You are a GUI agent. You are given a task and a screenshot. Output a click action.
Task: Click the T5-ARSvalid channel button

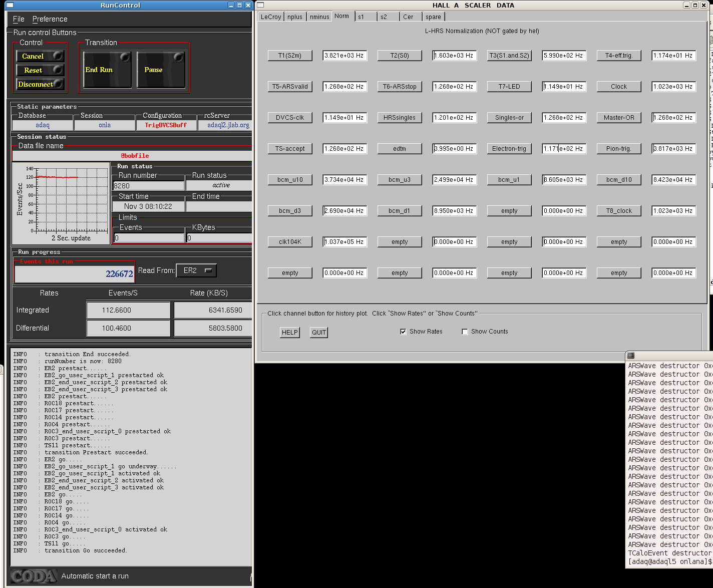(x=290, y=87)
